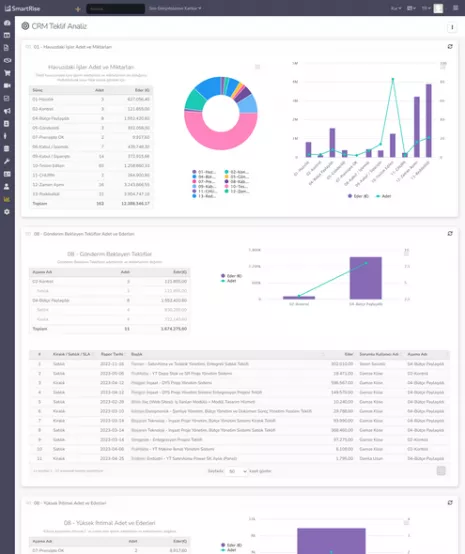The image size is (465, 554).
Task: Click the Adet line peak in the Havuzdaki chart
Action: point(393,79)
